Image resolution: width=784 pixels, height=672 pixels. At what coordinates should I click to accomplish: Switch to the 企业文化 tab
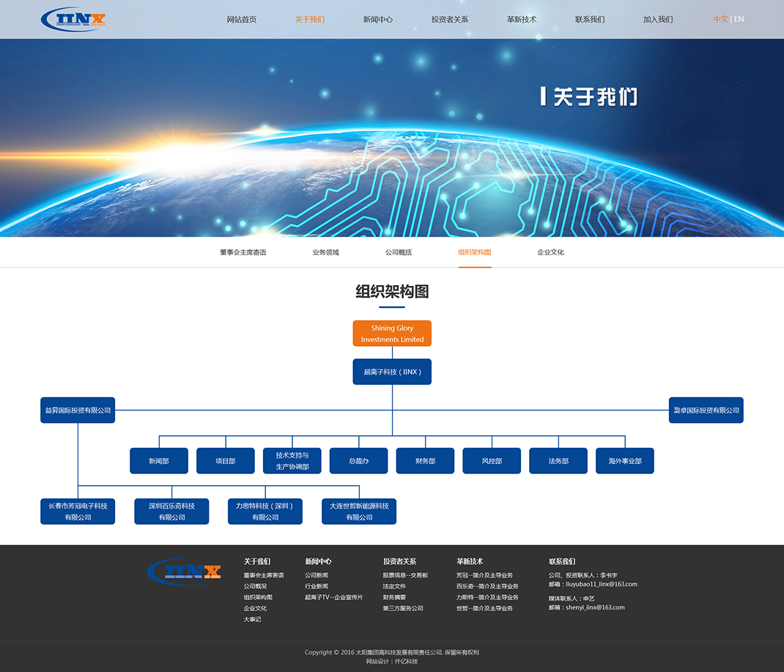coord(550,252)
